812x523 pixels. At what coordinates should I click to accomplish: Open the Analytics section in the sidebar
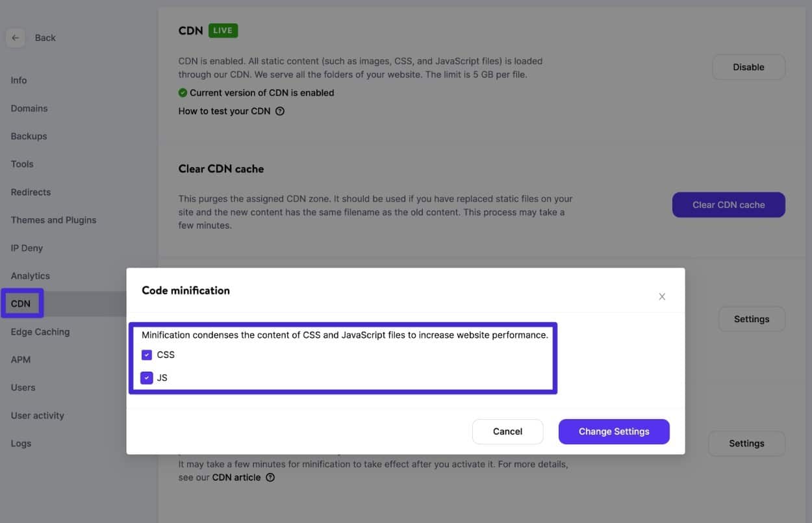(30, 275)
